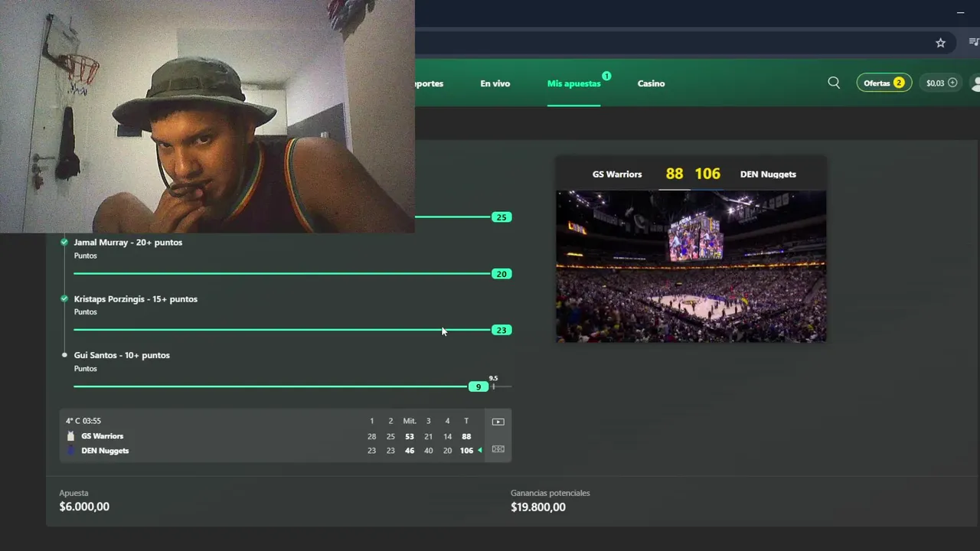This screenshot has width=980, height=551.
Task: Click the arena live visualization thumbnail
Action: point(691,266)
